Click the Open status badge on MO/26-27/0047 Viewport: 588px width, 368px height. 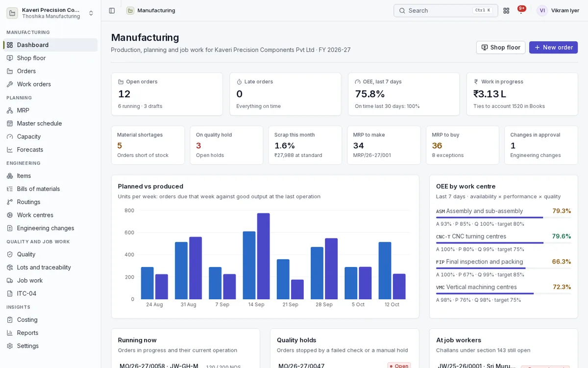pos(399,366)
